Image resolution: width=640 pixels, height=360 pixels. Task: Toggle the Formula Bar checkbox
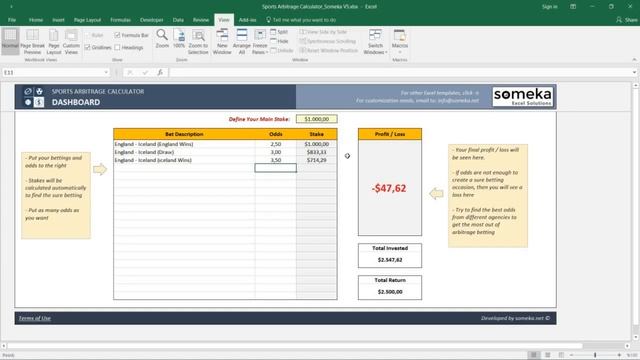pos(118,35)
